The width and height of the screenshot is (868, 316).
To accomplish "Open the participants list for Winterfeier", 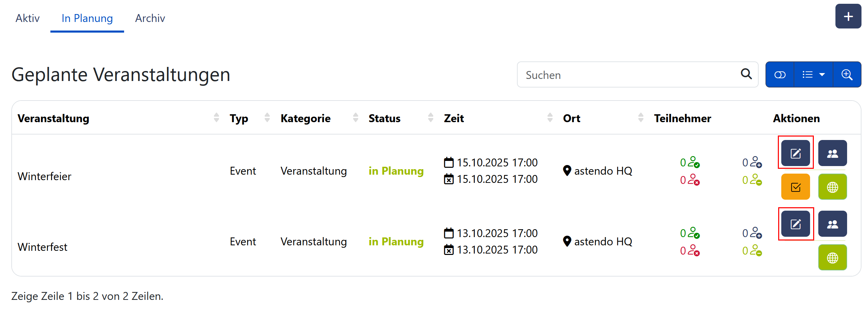I will click(x=833, y=153).
